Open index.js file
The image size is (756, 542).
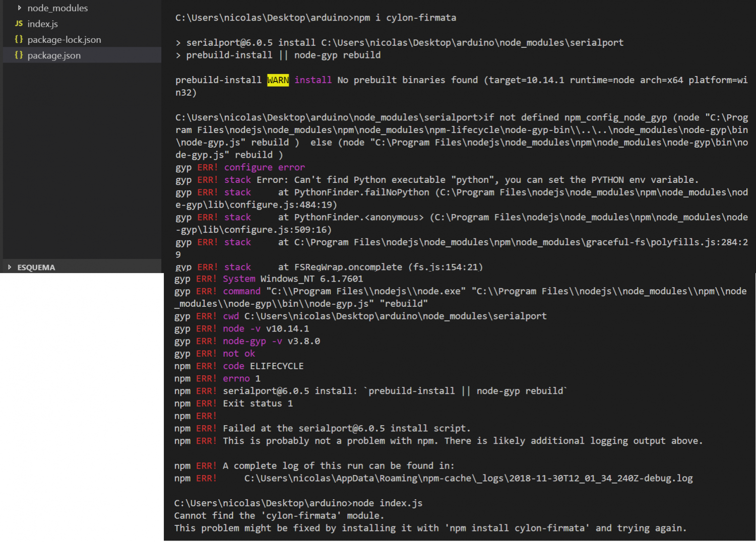coord(42,24)
